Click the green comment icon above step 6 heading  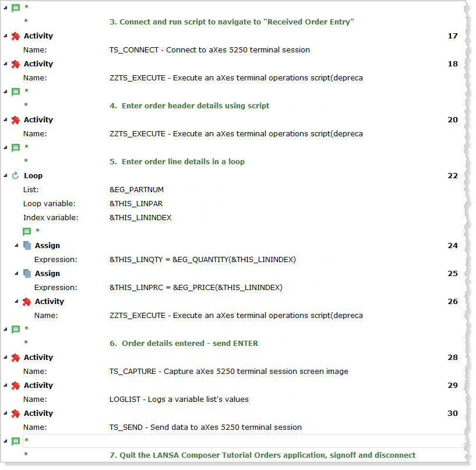pos(16,329)
